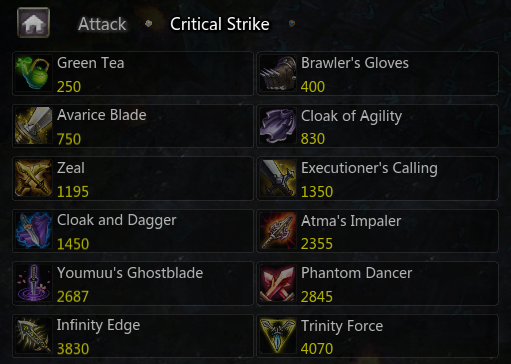This screenshot has width=511, height=364.
Task: Pick the Trinity Force icon
Action: pyautogui.click(x=278, y=336)
